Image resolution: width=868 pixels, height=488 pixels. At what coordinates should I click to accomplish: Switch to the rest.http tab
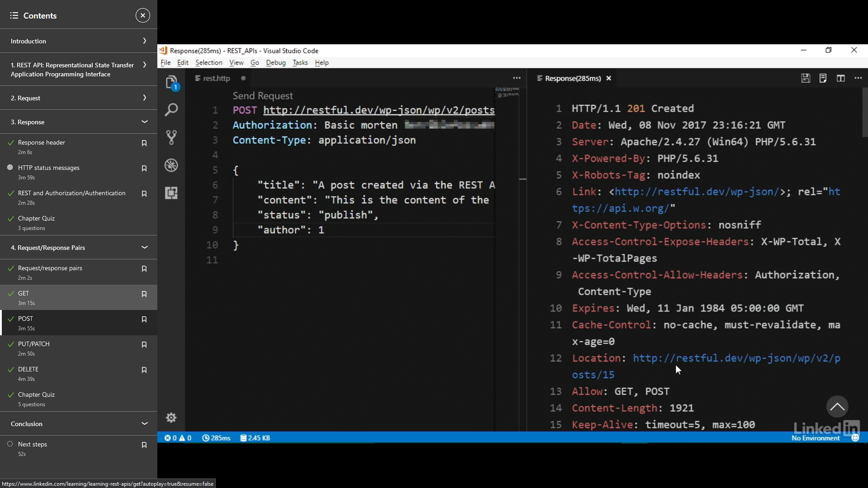pyautogui.click(x=217, y=78)
